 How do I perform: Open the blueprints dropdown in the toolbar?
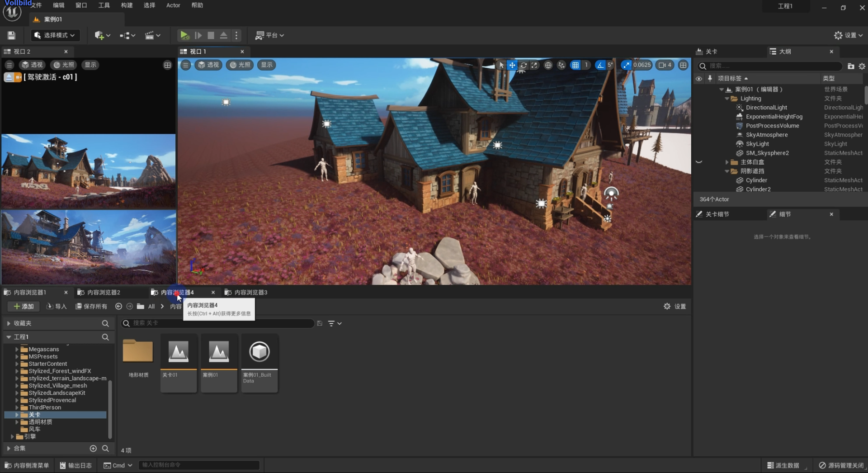point(127,35)
